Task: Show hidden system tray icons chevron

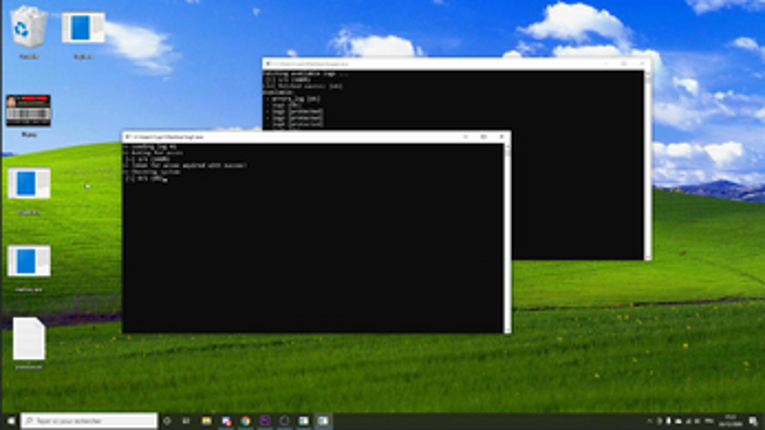Action: [649, 421]
